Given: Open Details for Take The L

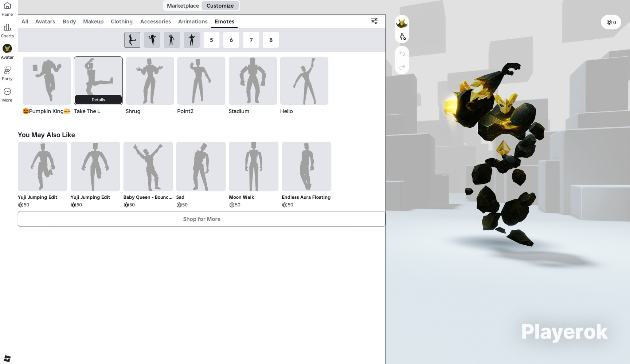Looking at the screenshot, I should [98, 100].
